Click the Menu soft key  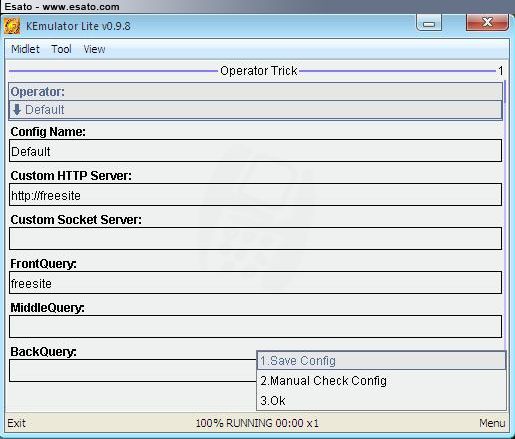click(x=492, y=423)
